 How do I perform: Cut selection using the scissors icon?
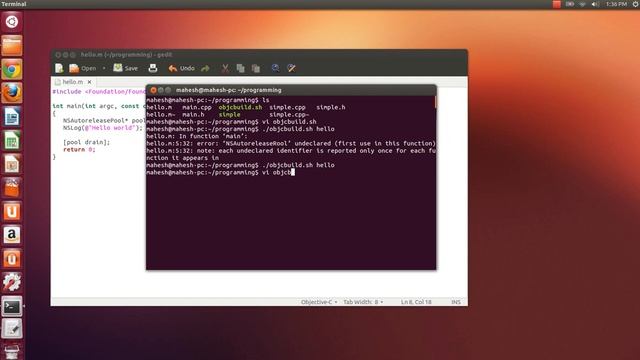(225, 68)
